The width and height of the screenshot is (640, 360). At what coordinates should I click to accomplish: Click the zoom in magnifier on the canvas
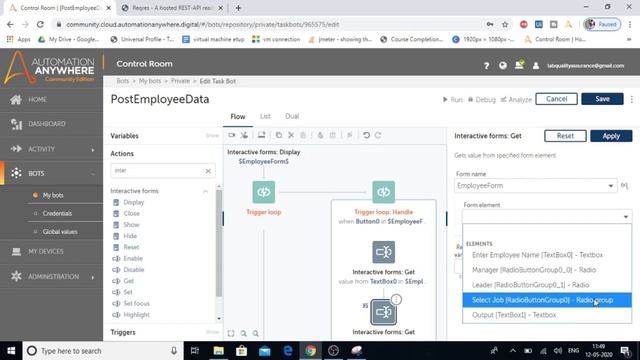click(243, 333)
